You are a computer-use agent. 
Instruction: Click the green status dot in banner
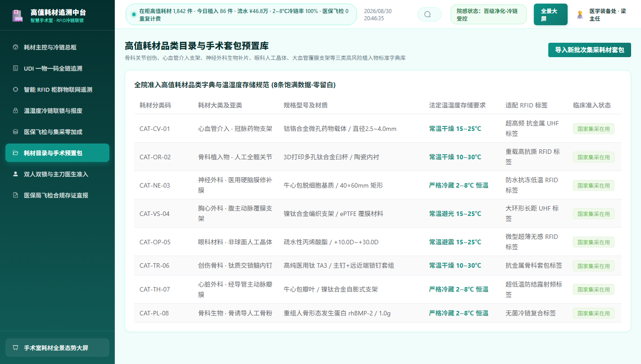tap(134, 14)
